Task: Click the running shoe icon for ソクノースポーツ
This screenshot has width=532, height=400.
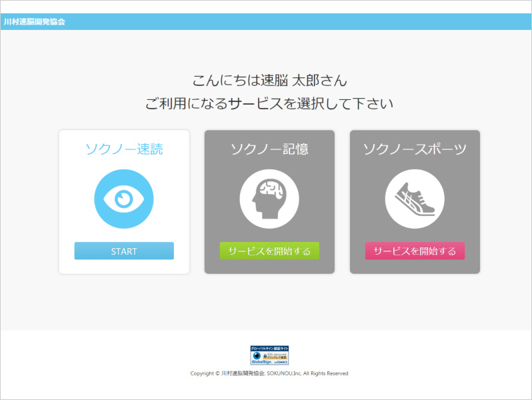Action: (415, 199)
